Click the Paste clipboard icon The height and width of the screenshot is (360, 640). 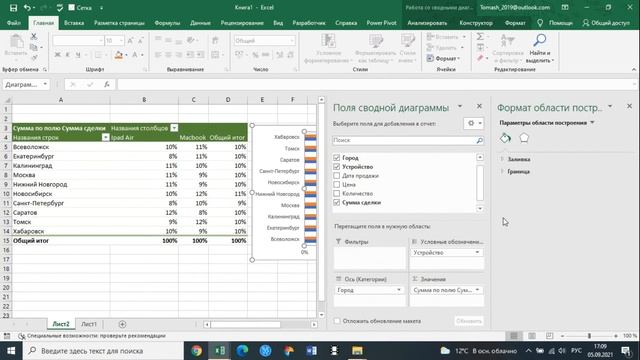(x=16, y=42)
